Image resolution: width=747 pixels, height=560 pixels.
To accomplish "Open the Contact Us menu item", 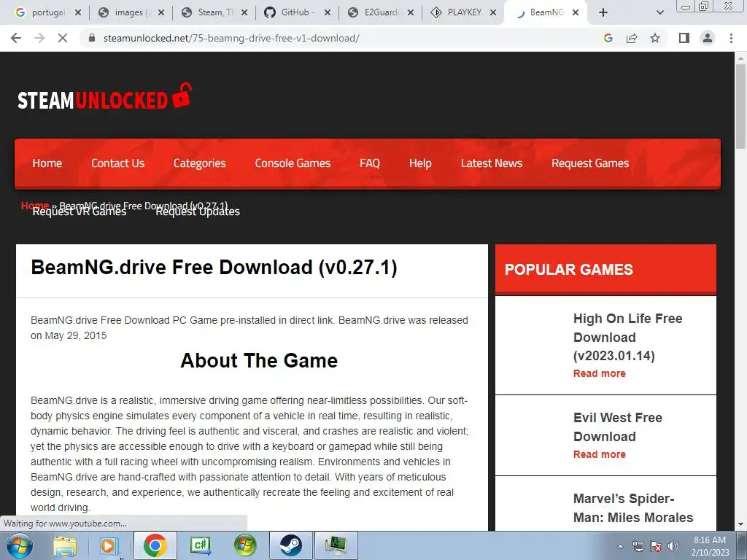I will [117, 163].
